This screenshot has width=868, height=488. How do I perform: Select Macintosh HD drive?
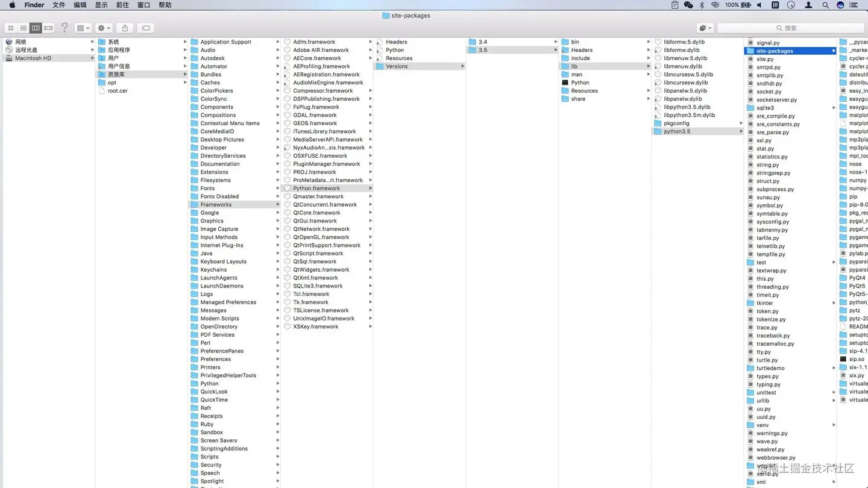click(x=49, y=58)
